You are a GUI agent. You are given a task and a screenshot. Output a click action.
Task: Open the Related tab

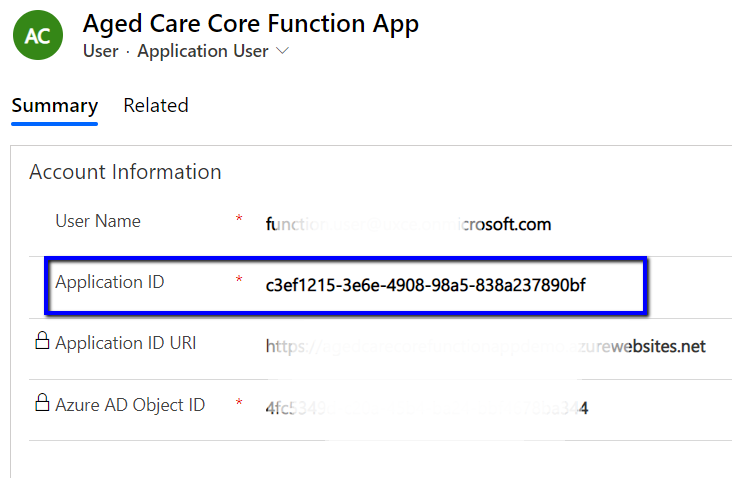click(156, 106)
